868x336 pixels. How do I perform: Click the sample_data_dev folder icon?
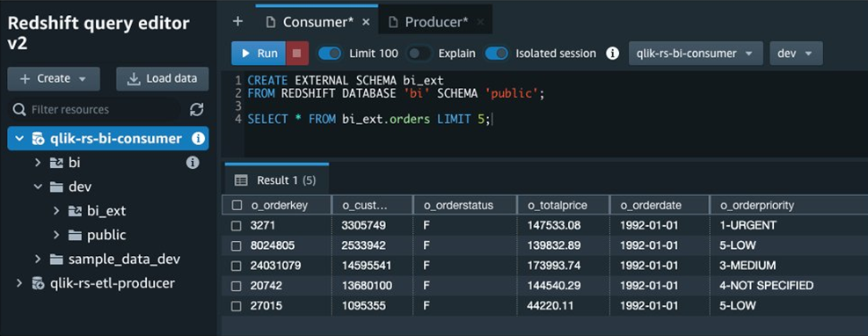pos(56,259)
